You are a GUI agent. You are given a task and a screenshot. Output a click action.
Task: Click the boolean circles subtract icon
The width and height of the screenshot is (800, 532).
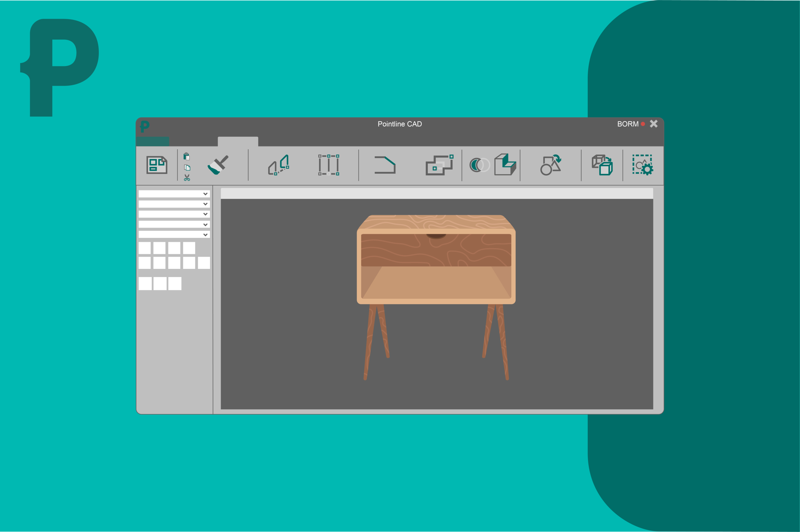pyautogui.click(x=479, y=165)
